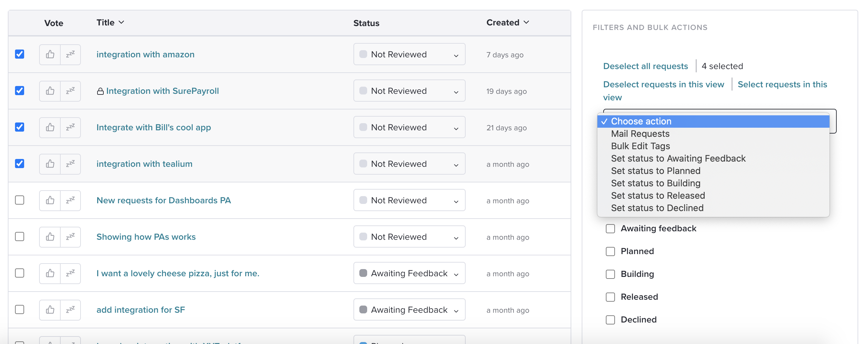Image resolution: width=868 pixels, height=344 pixels.
Task: Choose 'Set status to Released'
Action: click(x=713, y=195)
